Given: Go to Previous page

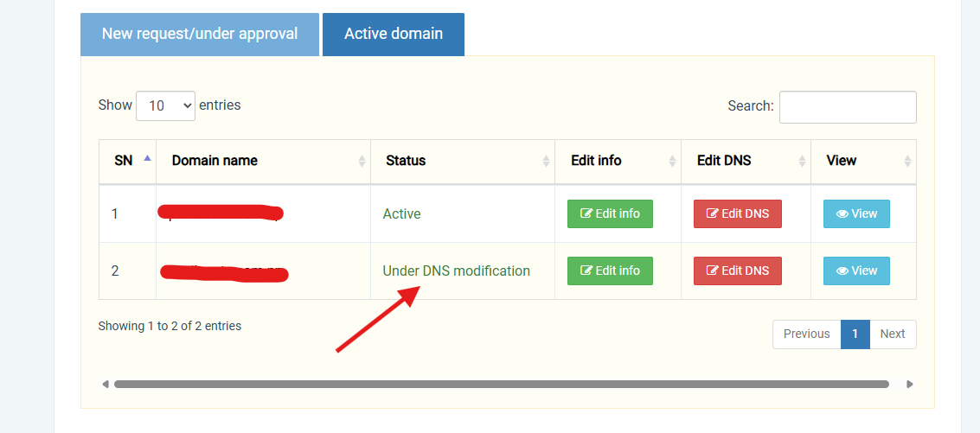Looking at the screenshot, I should (807, 334).
